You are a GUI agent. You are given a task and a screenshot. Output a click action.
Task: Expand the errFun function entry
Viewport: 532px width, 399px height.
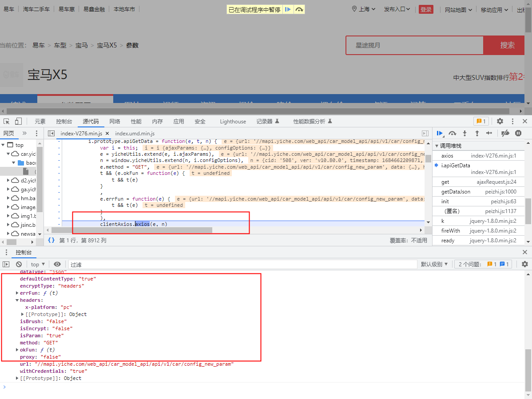[x=17, y=293]
